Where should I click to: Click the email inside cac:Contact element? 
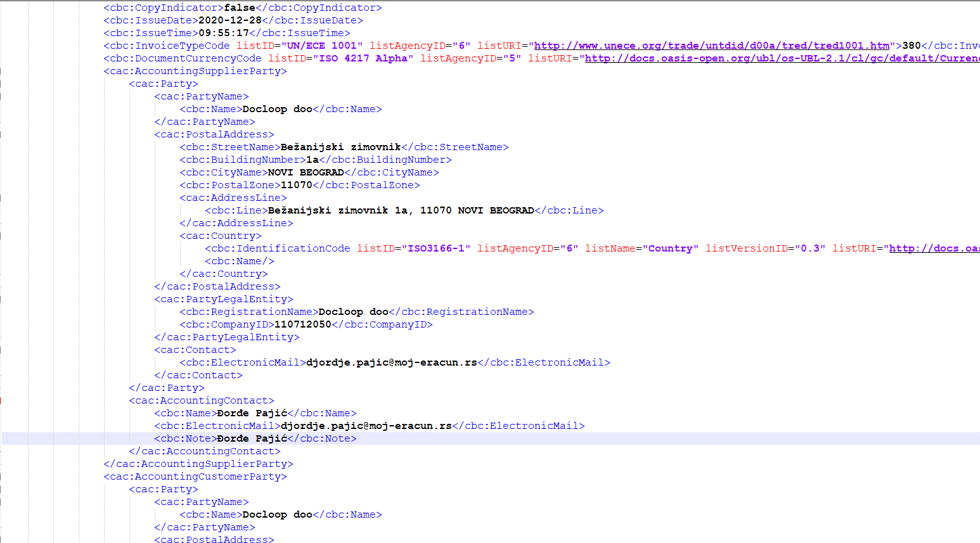392,362
